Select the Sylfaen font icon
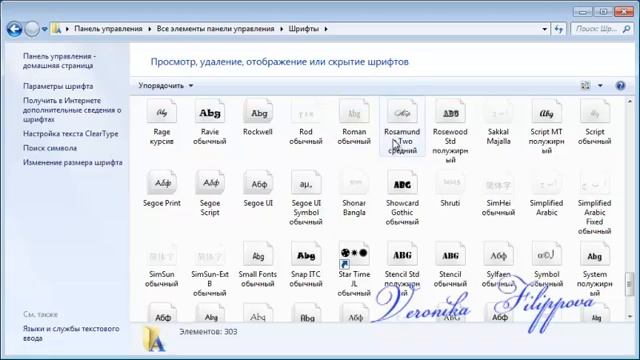Viewport: 640px width, 360px height. coord(498,254)
